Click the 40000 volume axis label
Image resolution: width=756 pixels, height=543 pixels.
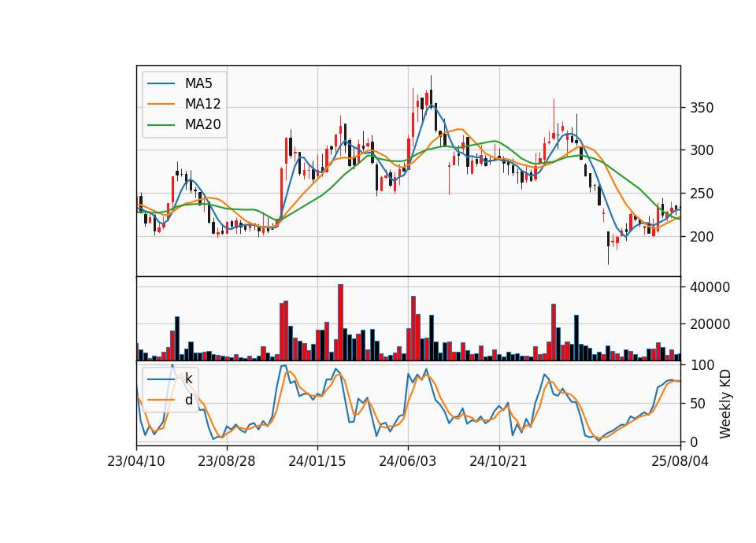coord(710,287)
